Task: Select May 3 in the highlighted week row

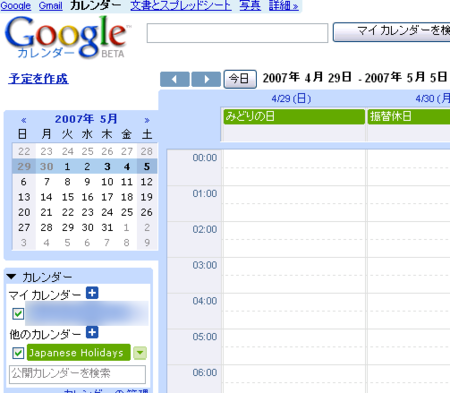Action: pos(107,166)
